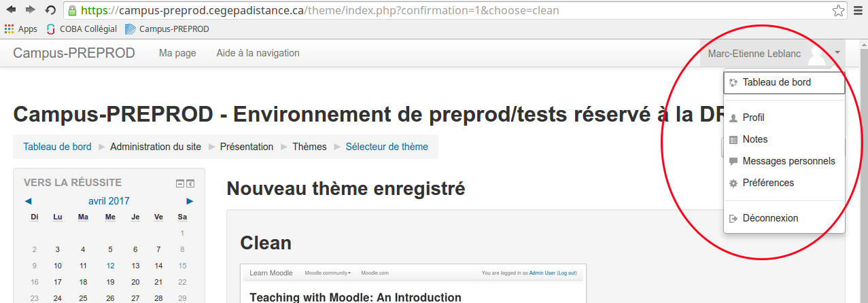868x303 pixels.
Task: Dock the Vers la réussite block
Action: coord(190,183)
